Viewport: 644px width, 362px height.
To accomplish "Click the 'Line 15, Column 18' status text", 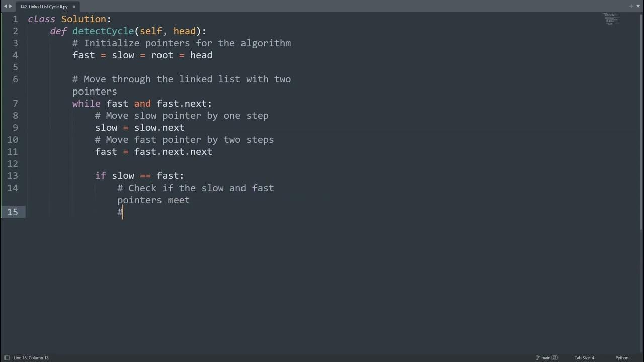I will tap(31, 358).
